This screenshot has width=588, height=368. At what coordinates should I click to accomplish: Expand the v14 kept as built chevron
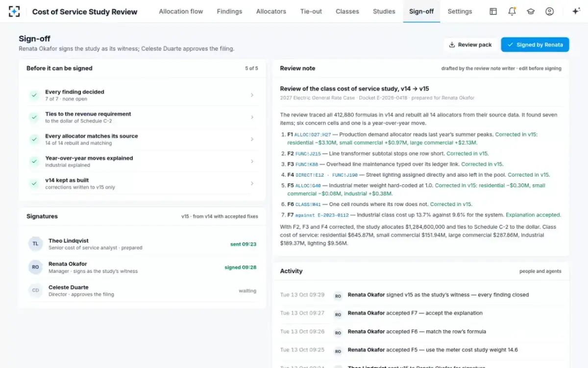coord(252,184)
